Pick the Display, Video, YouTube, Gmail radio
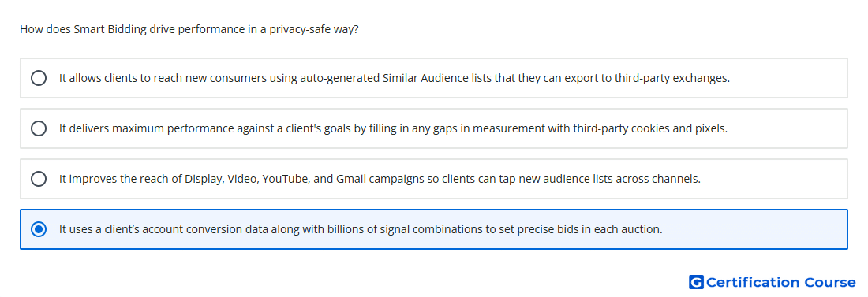 coord(39,179)
